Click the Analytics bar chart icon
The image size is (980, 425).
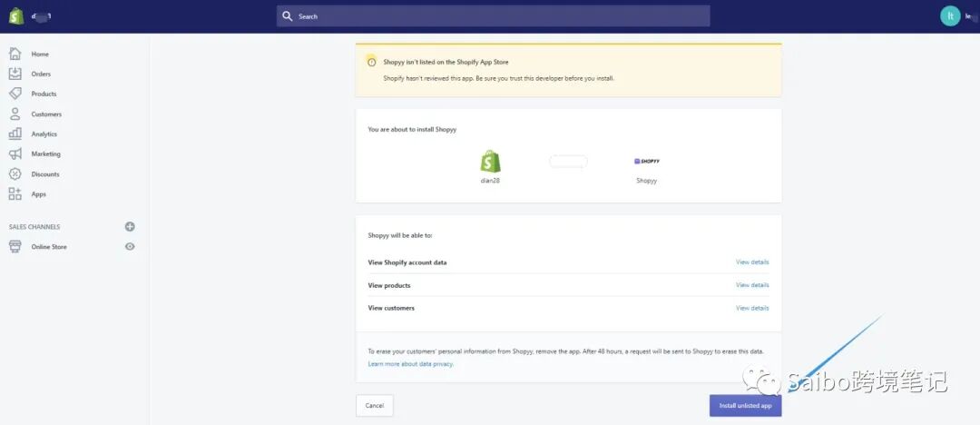15,133
